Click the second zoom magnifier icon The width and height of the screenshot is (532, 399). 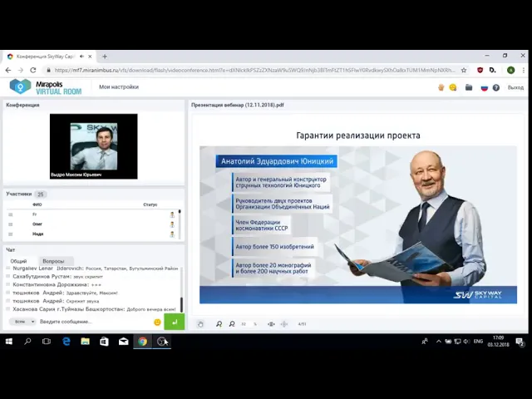232,324
